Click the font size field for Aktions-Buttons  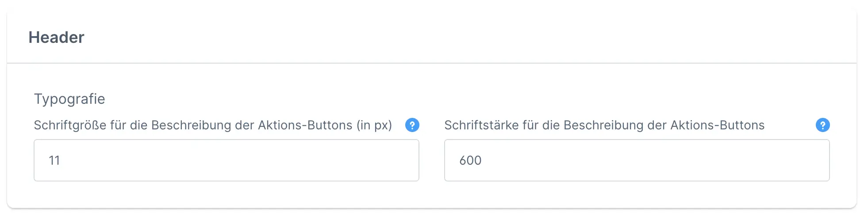[226, 160]
